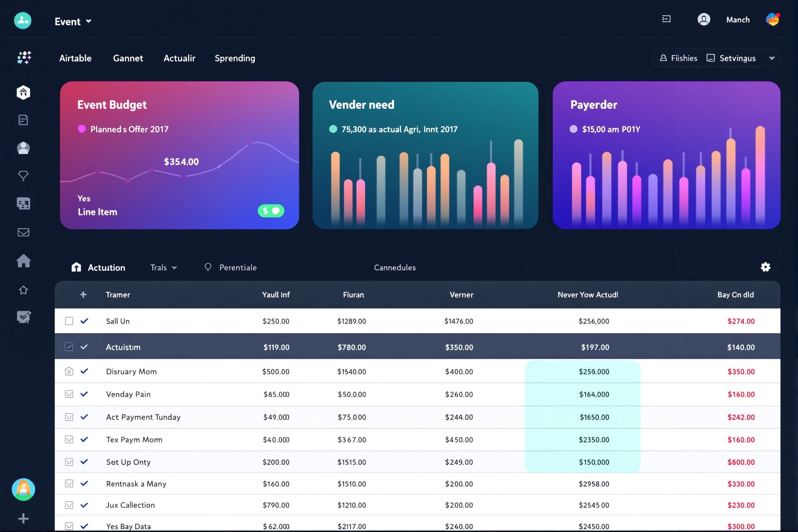This screenshot has width=798, height=532.
Task: Open the Trals dropdown
Action: [164, 268]
